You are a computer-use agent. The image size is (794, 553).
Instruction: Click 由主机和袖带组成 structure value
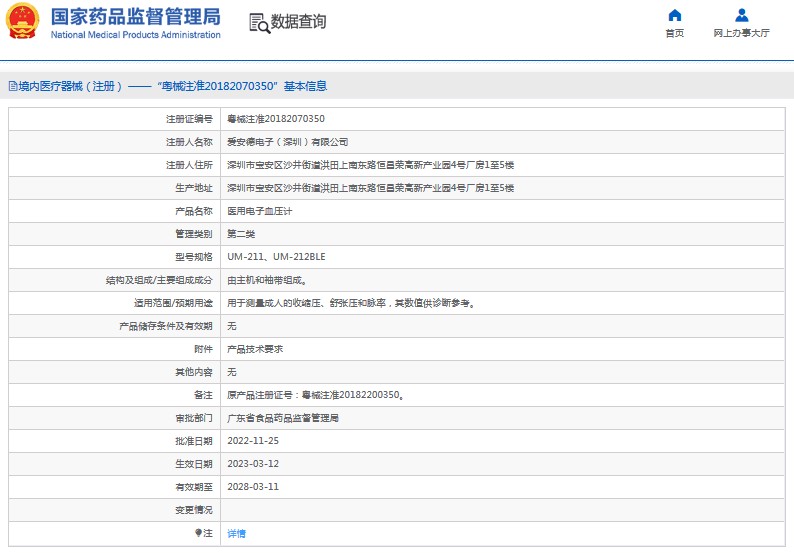pyautogui.click(x=267, y=280)
